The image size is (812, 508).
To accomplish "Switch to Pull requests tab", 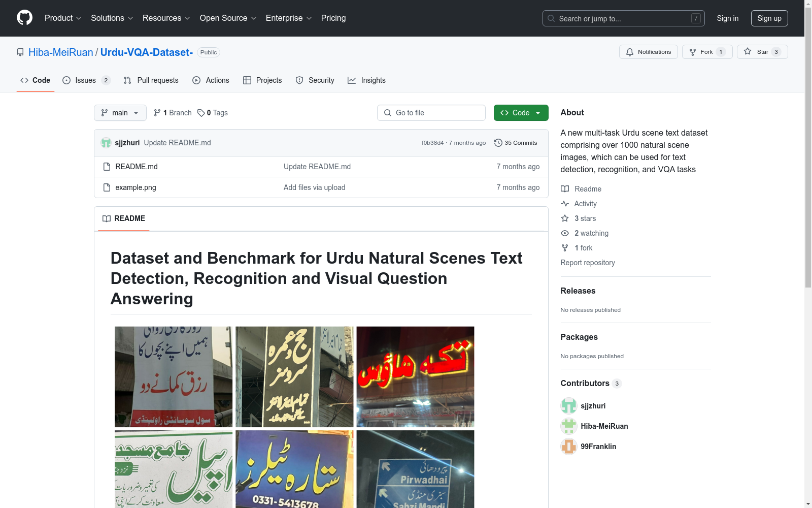I will (151, 80).
